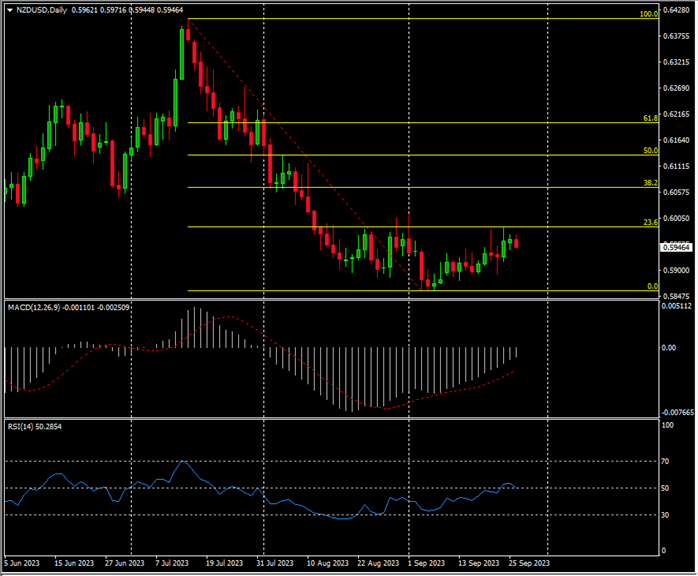This screenshot has height=576, width=698.
Task: Click the RSI 30 level axis label
Action: click(x=668, y=514)
